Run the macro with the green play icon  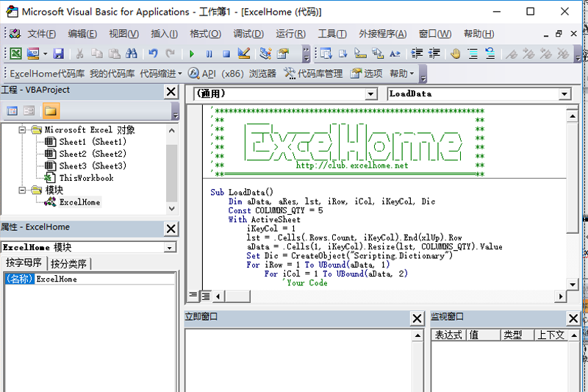[x=192, y=54]
